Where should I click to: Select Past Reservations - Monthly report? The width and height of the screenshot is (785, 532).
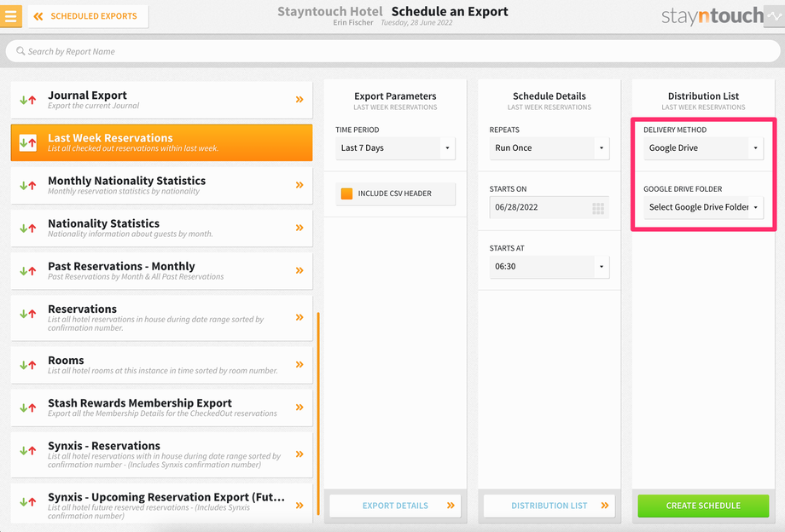pos(162,271)
